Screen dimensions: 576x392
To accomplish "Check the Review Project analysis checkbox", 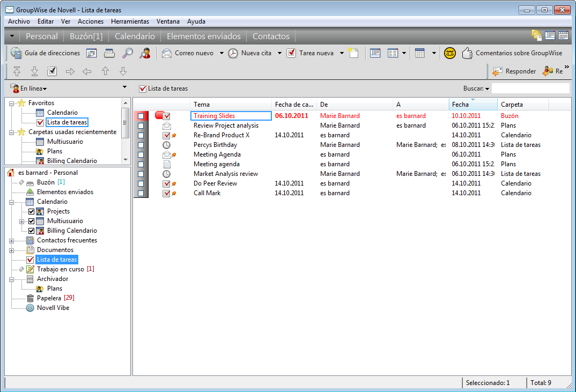I will 141,125.
